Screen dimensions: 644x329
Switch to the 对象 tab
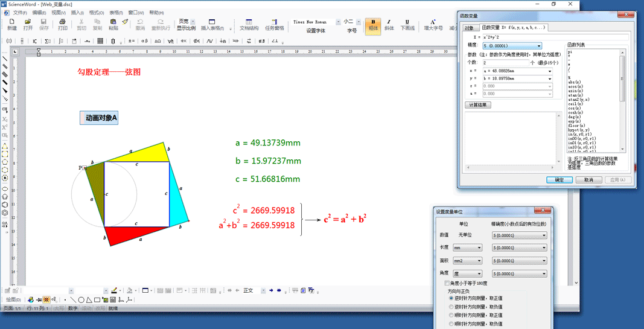click(x=469, y=28)
